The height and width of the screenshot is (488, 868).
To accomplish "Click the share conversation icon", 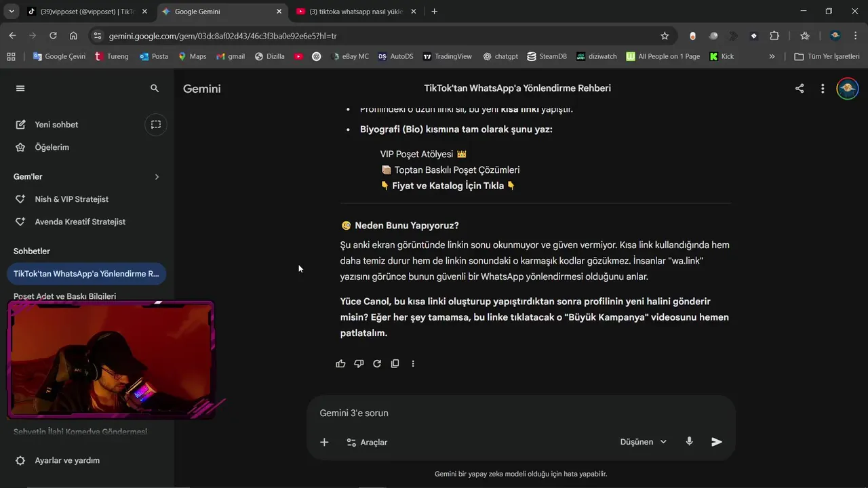I will click(x=800, y=88).
